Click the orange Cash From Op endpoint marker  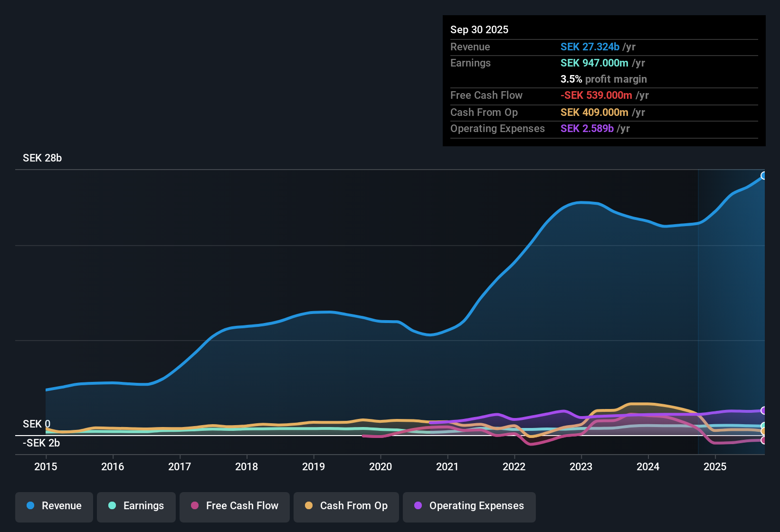[x=764, y=431]
